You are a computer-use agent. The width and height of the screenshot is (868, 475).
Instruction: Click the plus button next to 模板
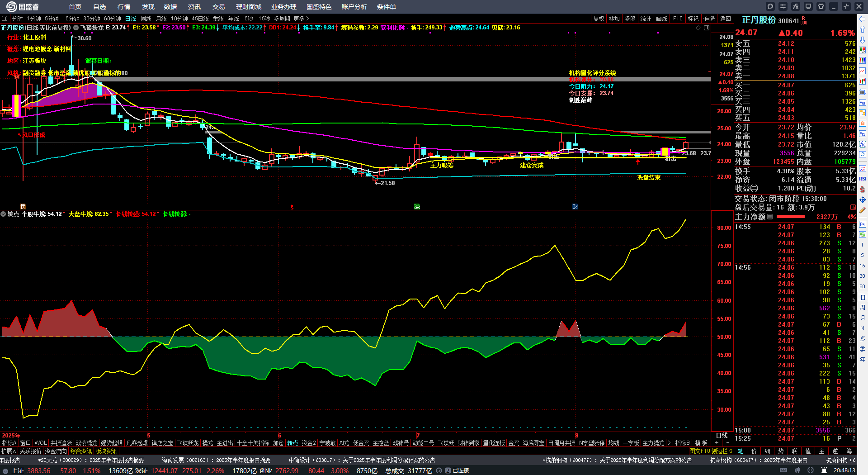(717, 443)
